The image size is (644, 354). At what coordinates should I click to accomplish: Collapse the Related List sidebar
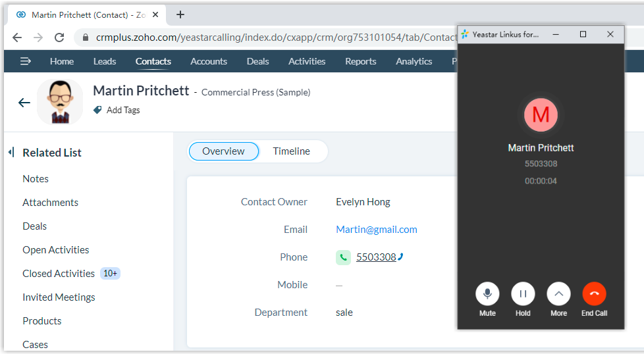[x=11, y=153]
